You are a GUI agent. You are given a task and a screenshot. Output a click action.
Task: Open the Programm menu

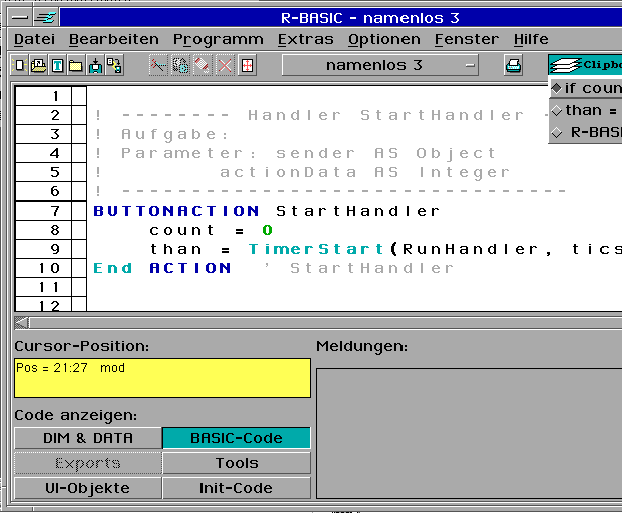click(218, 39)
